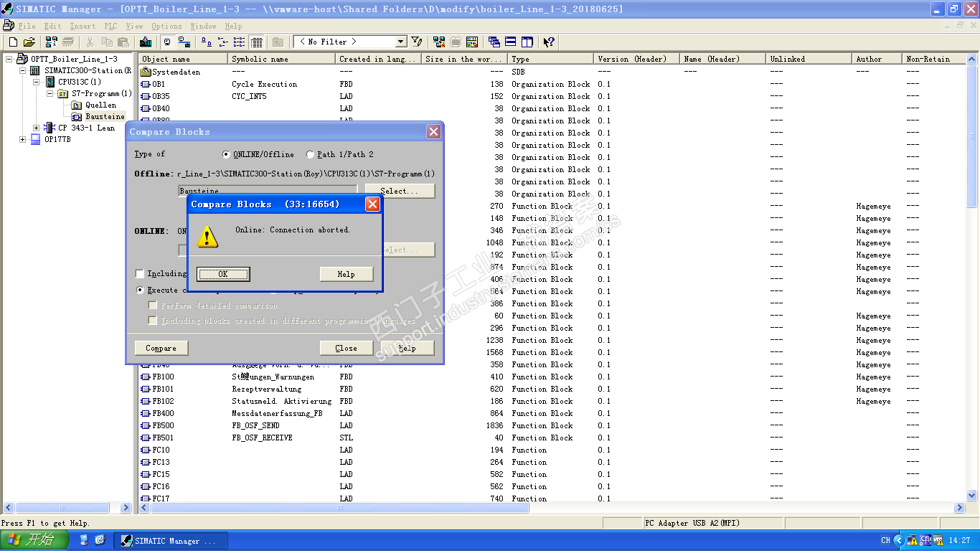Screen dimensions: 980x553
Task: Open the View menu
Action: click(134, 27)
